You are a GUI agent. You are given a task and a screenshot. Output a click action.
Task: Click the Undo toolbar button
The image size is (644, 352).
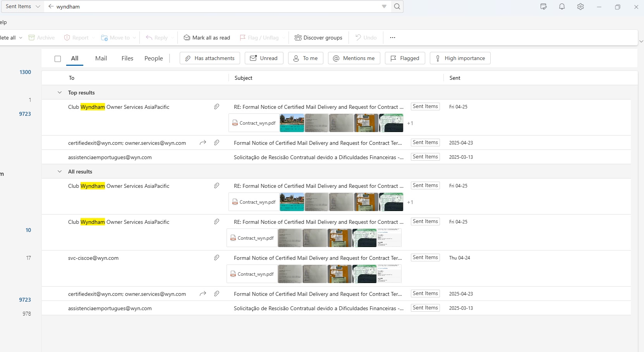pos(366,38)
